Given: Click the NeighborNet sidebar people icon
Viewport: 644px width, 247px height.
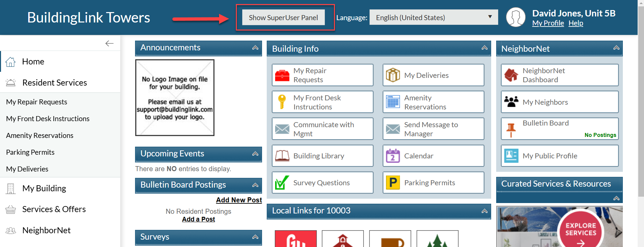Looking at the screenshot, I should 11,231.
